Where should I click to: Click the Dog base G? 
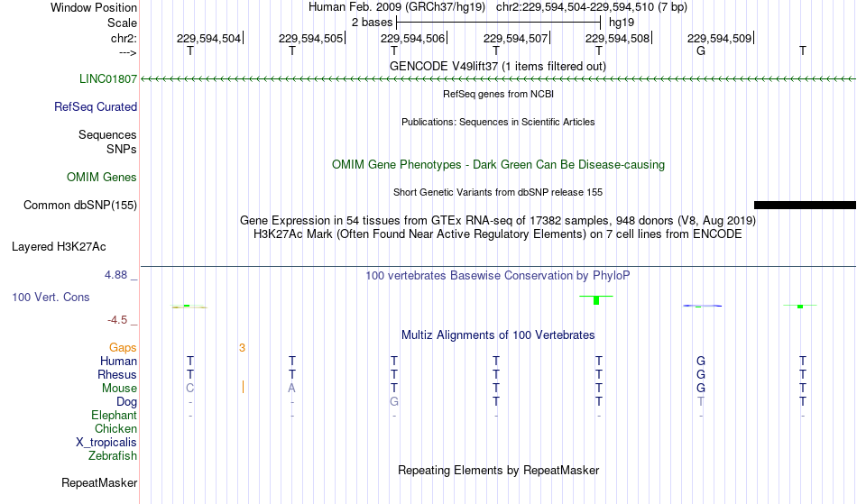[x=394, y=402]
